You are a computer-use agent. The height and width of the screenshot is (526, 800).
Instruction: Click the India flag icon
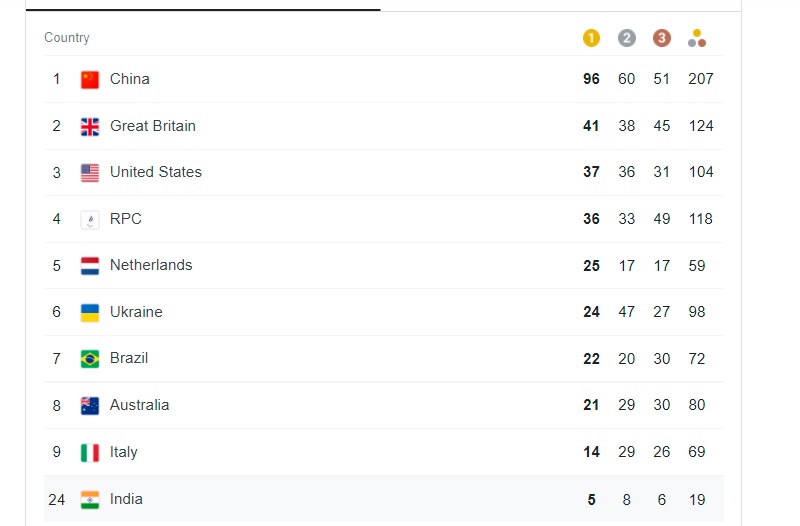click(90, 499)
